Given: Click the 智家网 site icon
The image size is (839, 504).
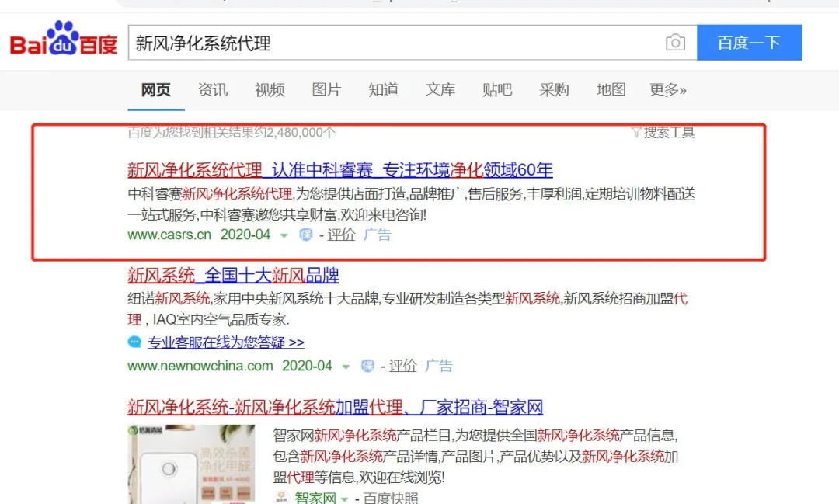Looking at the screenshot, I should [x=281, y=498].
